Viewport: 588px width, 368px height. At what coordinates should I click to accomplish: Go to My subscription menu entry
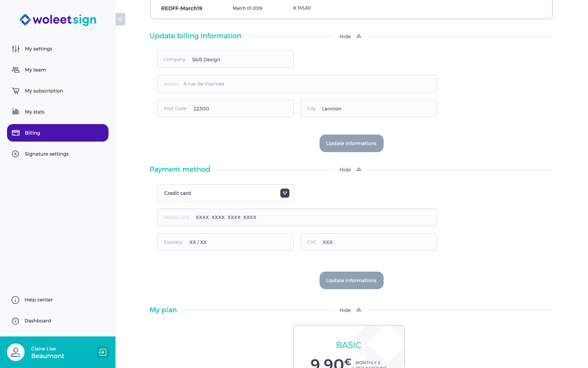[44, 91]
